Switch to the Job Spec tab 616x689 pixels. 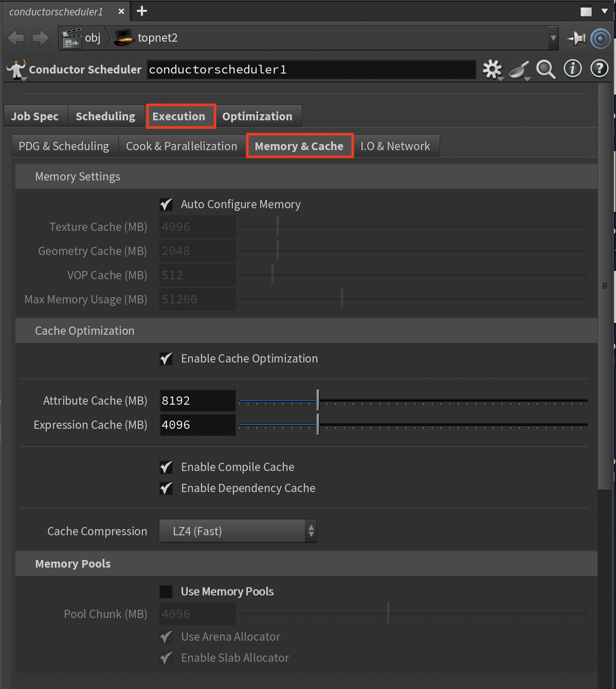(35, 116)
